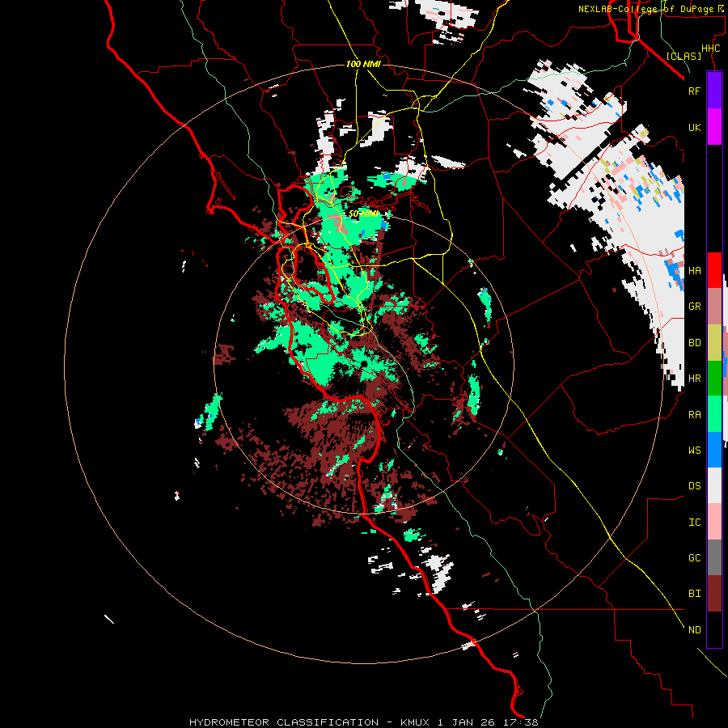Click the ND black legend swatch

(714, 629)
